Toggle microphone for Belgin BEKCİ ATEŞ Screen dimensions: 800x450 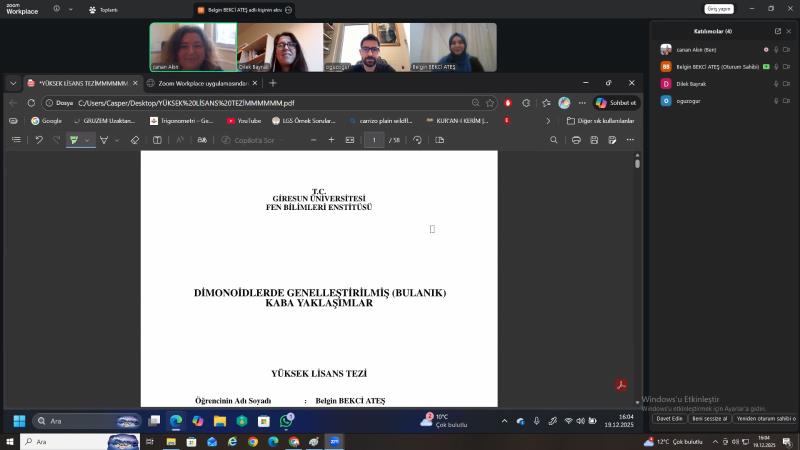[776, 66]
